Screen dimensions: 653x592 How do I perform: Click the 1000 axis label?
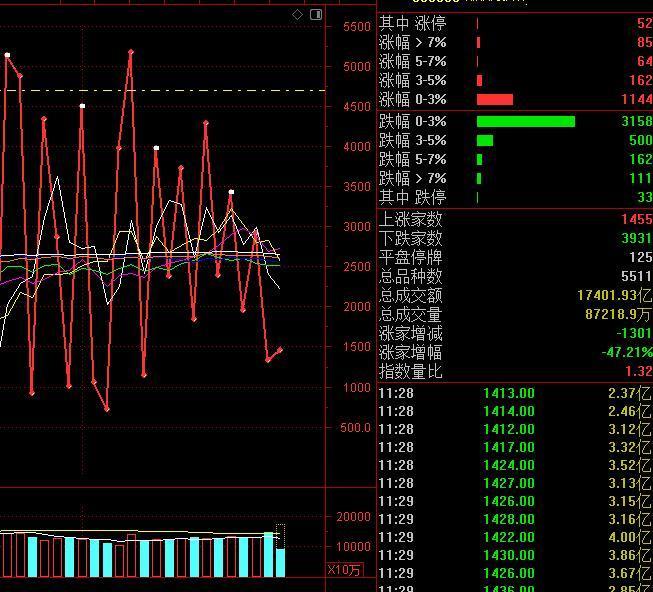[357, 388]
